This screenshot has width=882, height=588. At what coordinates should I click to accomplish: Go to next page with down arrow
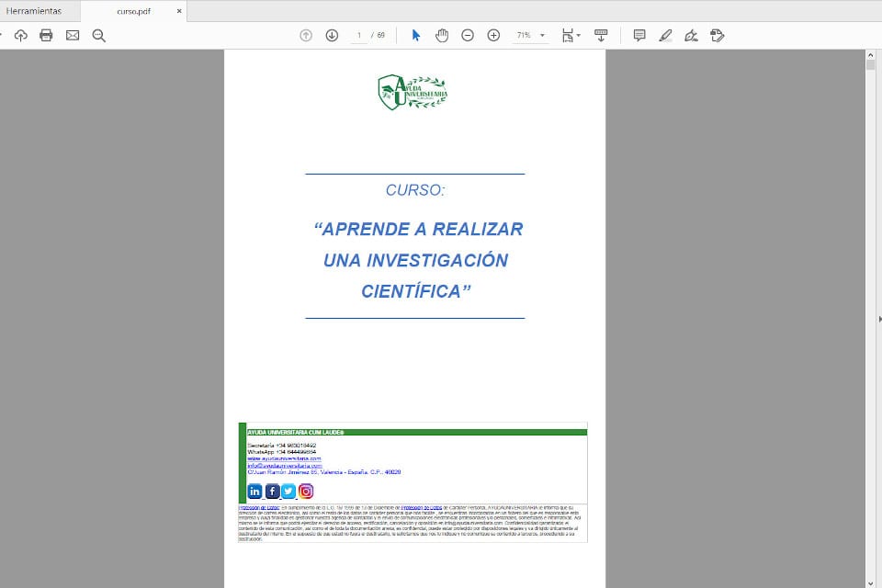(332, 35)
